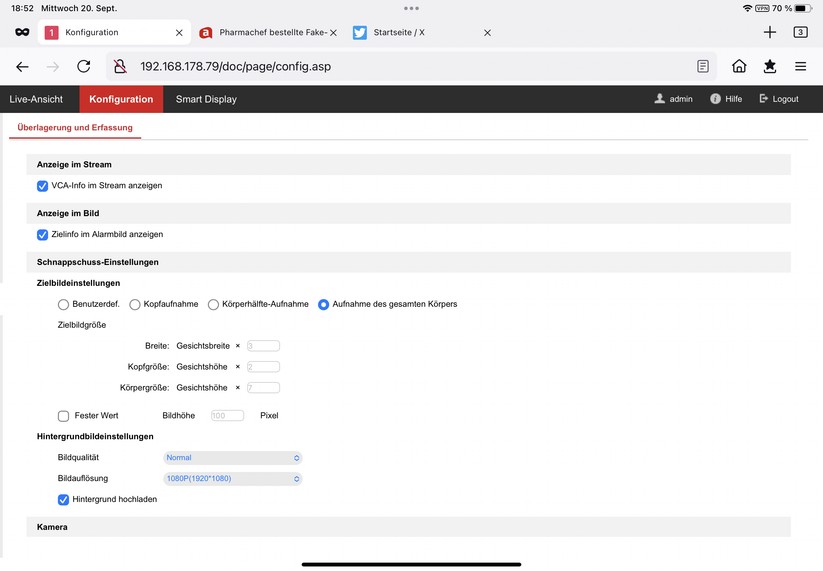Screen dimensions: 823x571
Task: Open the browser hamburger menu
Action: (801, 66)
